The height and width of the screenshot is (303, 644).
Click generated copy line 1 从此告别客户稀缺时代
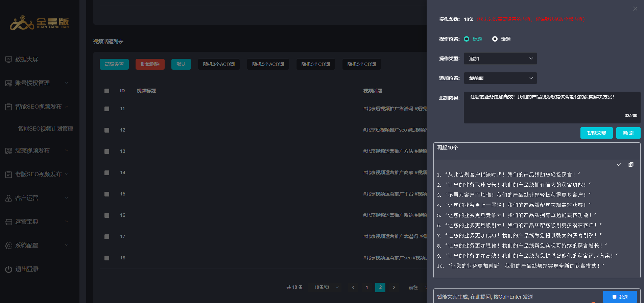click(508, 174)
